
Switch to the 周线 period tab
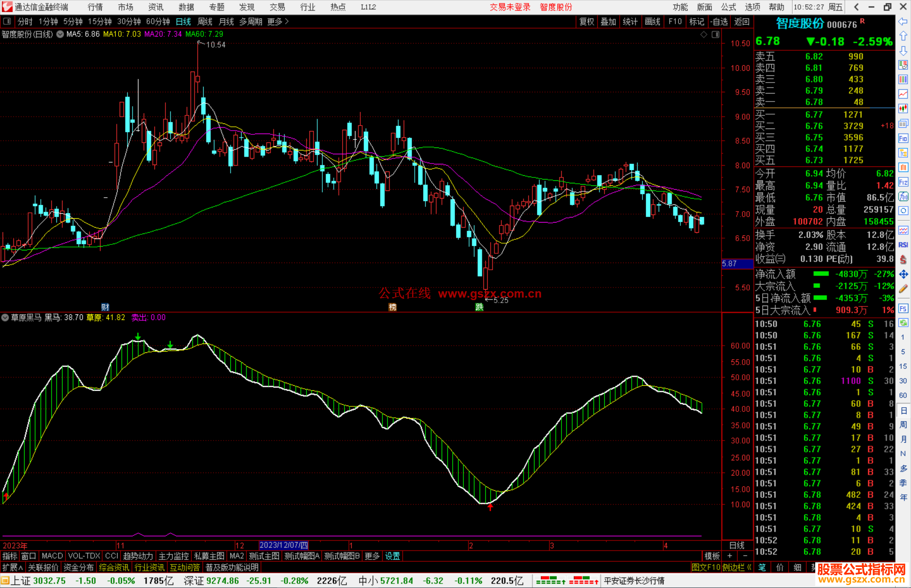pos(205,21)
